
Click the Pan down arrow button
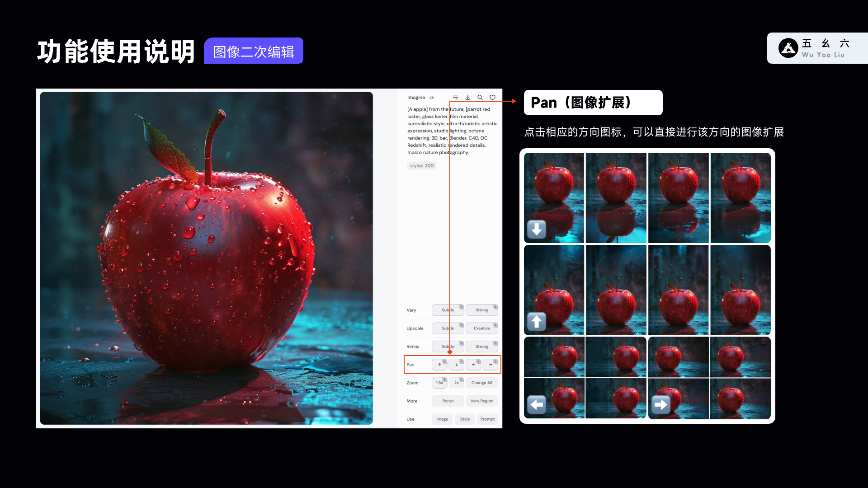[456, 365]
